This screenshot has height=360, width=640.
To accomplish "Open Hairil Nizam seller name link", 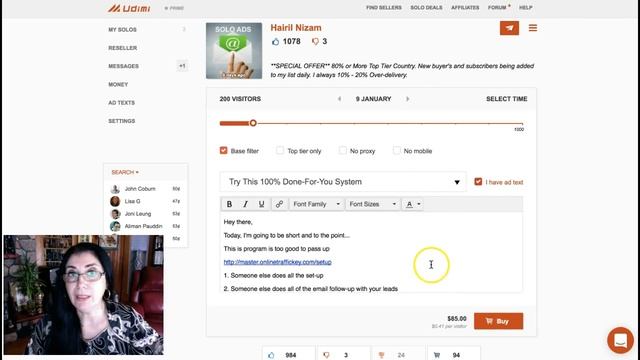I will (296, 28).
